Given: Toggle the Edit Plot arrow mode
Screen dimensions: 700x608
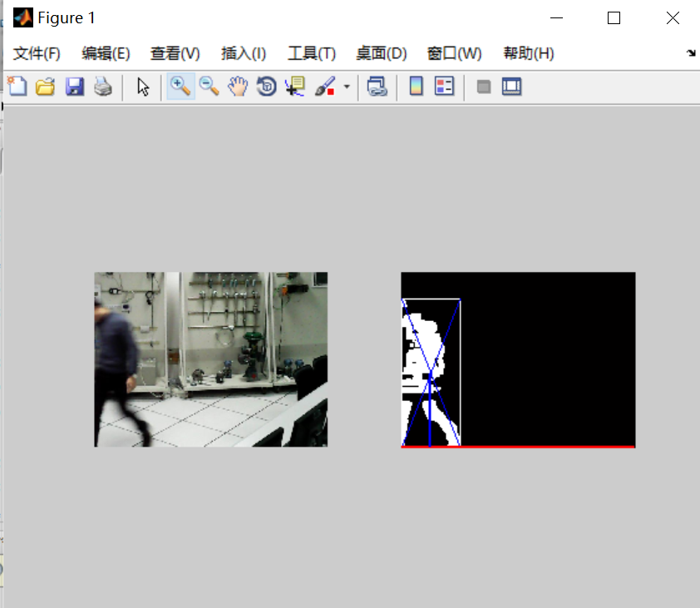Looking at the screenshot, I should coord(141,86).
